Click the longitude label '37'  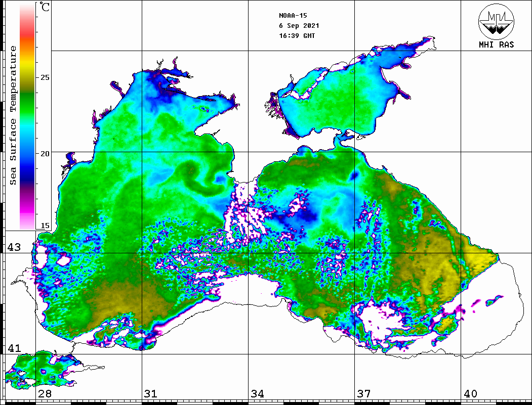(x=364, y=393)
